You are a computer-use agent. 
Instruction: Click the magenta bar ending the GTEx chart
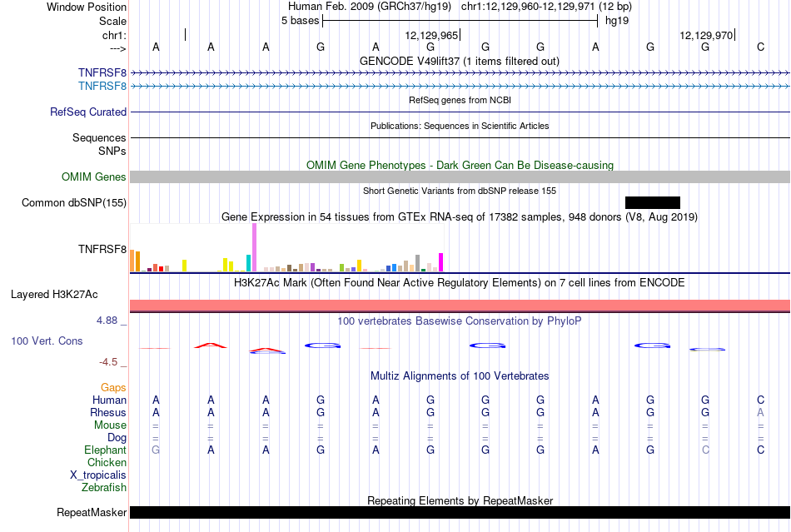tap(441, 262)
